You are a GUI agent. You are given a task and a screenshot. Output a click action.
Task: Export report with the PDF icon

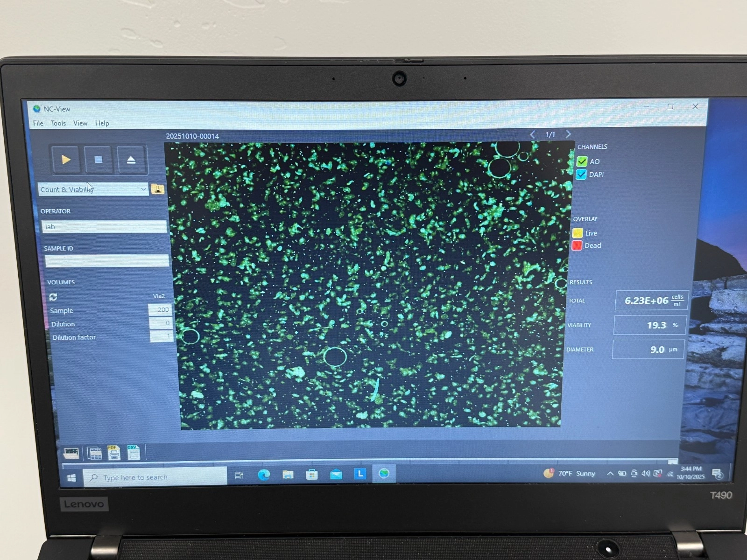click(x=114, y=453)
